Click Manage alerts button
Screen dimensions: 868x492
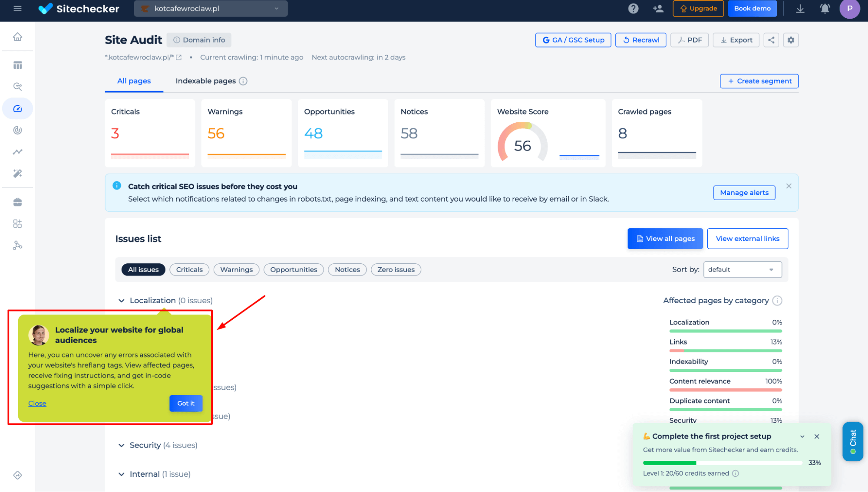[744, 192]
